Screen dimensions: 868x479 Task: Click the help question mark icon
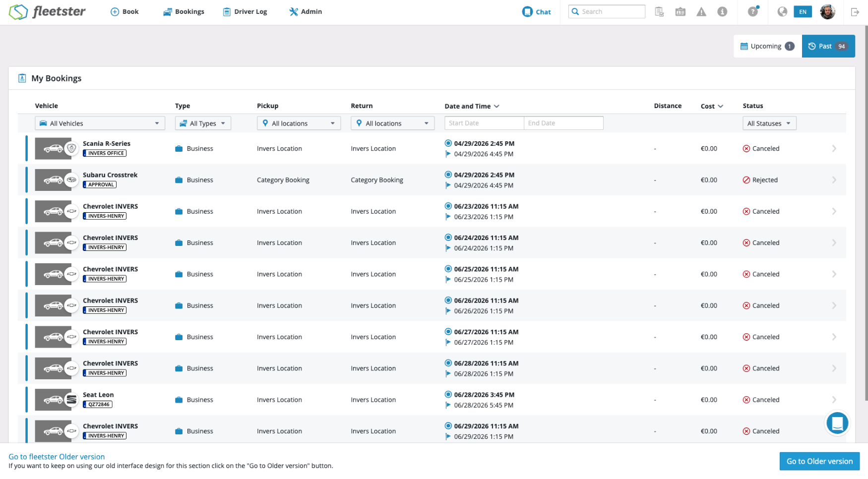753,11
